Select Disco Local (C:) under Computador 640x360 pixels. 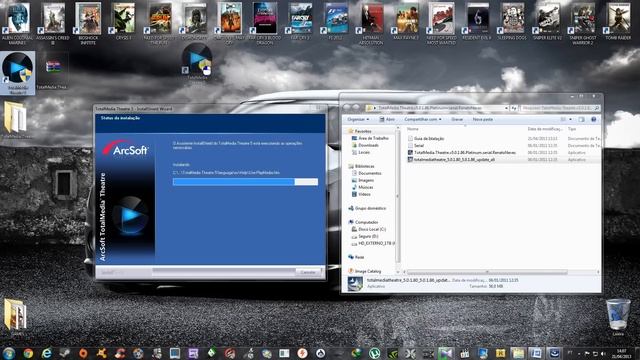(369, 229)
